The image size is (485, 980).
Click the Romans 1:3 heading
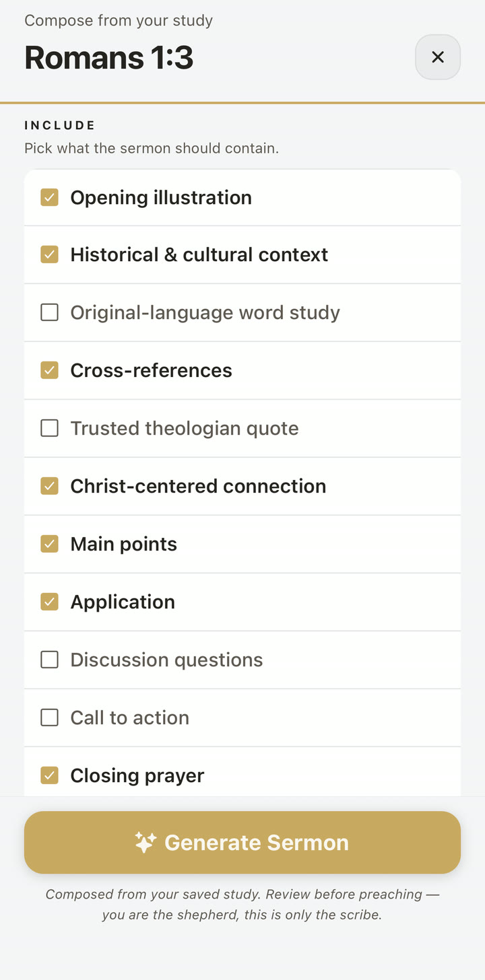click(x=109, y=58)
